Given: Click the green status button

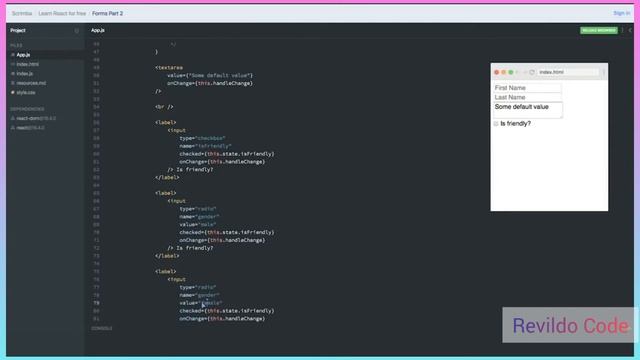Looking at the screenshot, I should coord(599,31).
